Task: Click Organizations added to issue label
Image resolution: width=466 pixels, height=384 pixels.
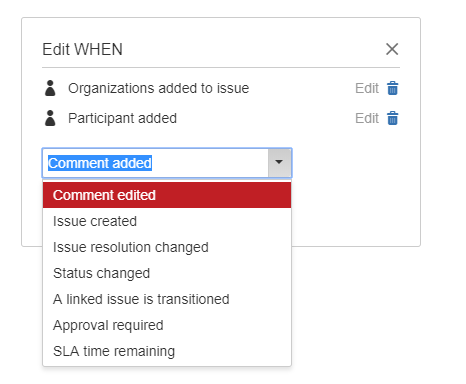Action: [x=159, y=88]
